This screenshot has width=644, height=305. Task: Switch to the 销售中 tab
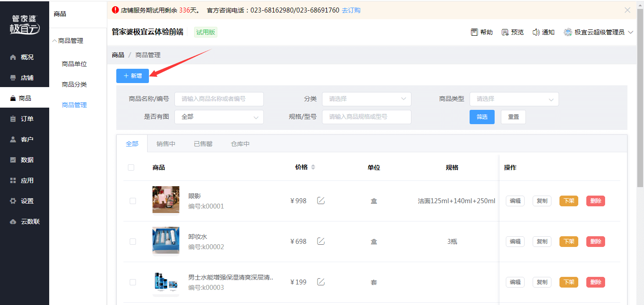point(166,144)
